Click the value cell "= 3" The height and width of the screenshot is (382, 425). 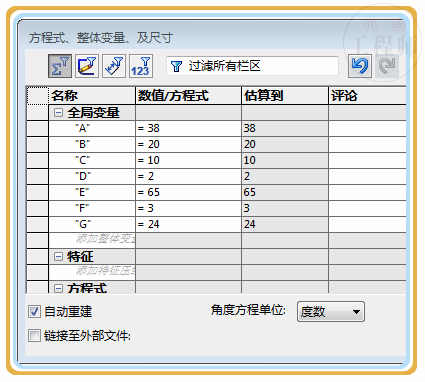pos(188,208)
